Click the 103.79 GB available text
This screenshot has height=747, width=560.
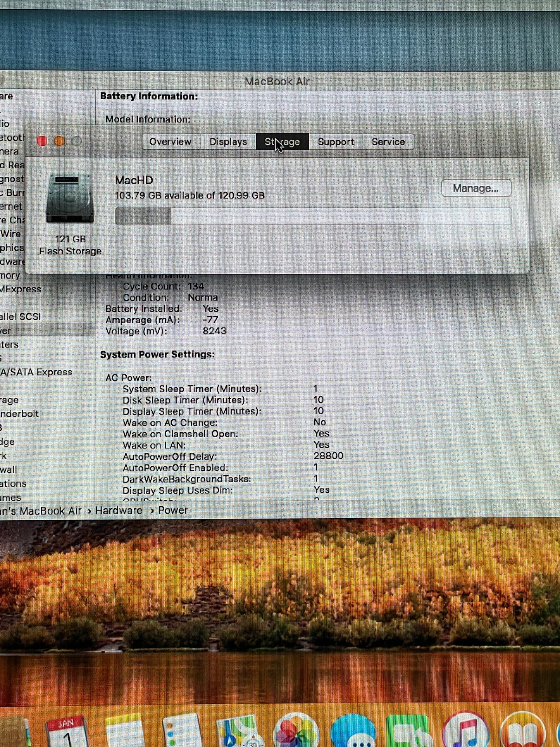click(x=190, y=195)
